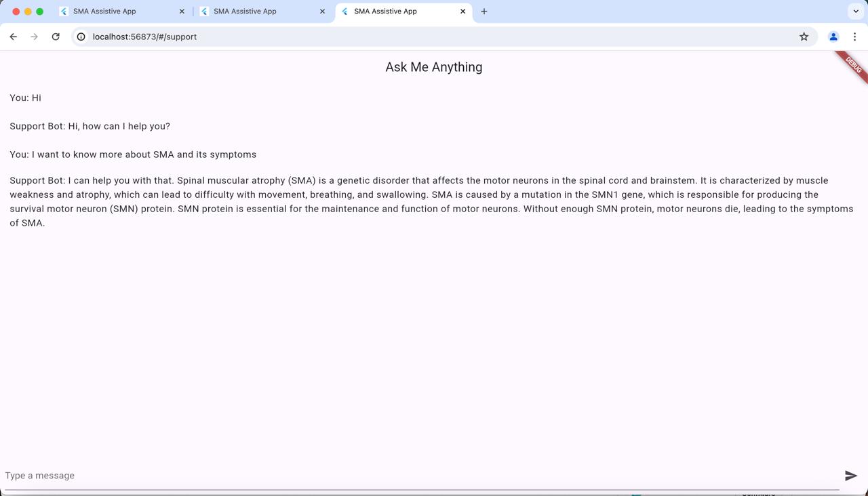868x496 pixels.
Task: Click the browser forward arrow
Action: 35,37
